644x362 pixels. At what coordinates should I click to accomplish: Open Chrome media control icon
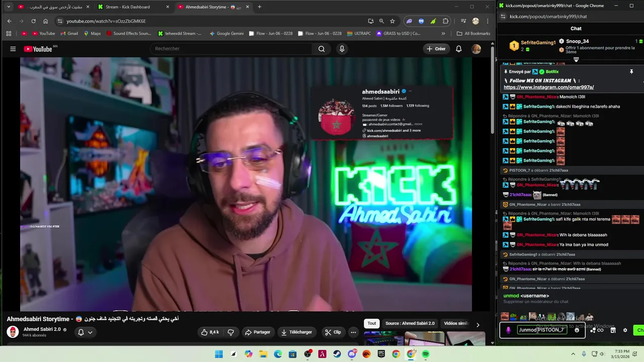(x=463, y=21)
